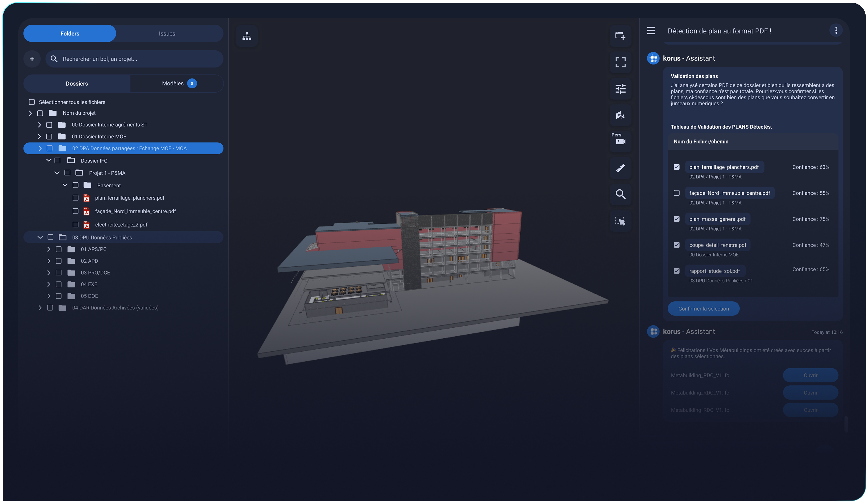Collapse the Basement folder
868x503 pixels.
click(x=65, y=185)
